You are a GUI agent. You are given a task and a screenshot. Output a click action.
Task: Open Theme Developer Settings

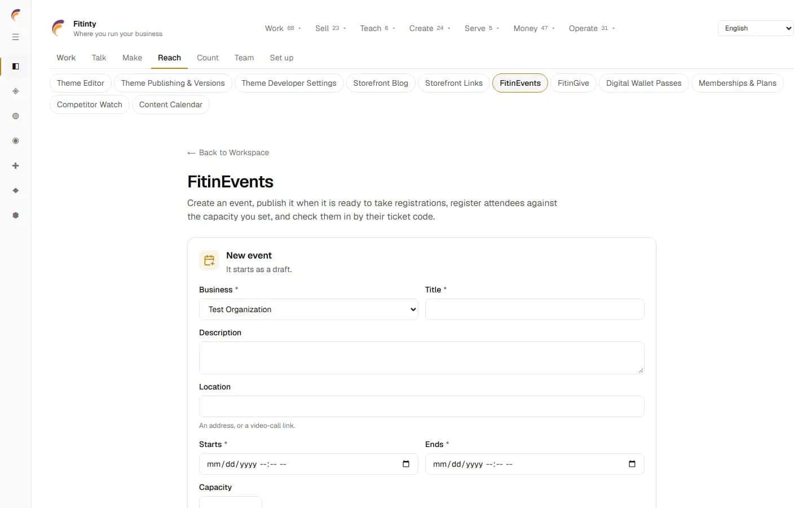pos(289,83)
